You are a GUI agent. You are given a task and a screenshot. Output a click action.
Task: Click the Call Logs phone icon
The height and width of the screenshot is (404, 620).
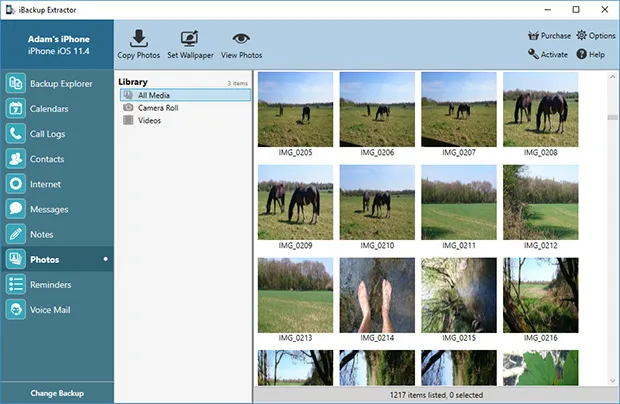pos(16,134)
